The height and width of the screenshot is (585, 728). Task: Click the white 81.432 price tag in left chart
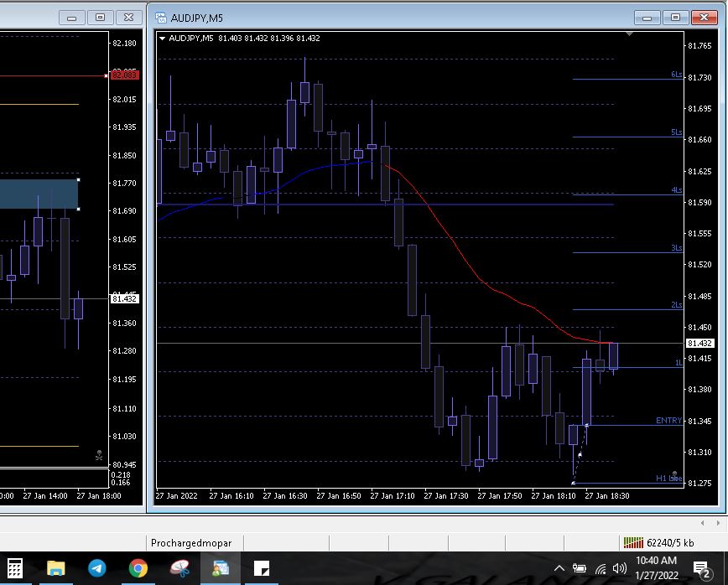[x=124, y=298]
